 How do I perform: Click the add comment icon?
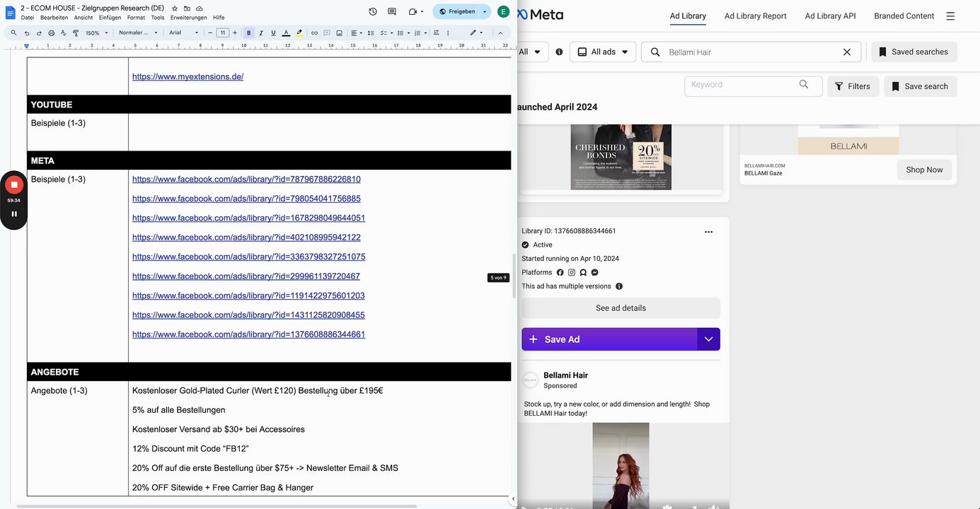(327, 33)
